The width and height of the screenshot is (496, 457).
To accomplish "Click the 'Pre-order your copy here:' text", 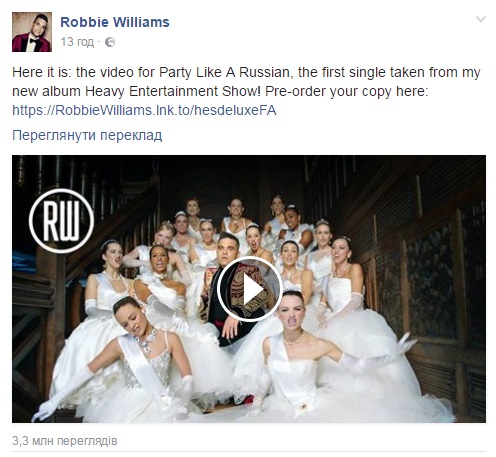I will pos(347,91).
